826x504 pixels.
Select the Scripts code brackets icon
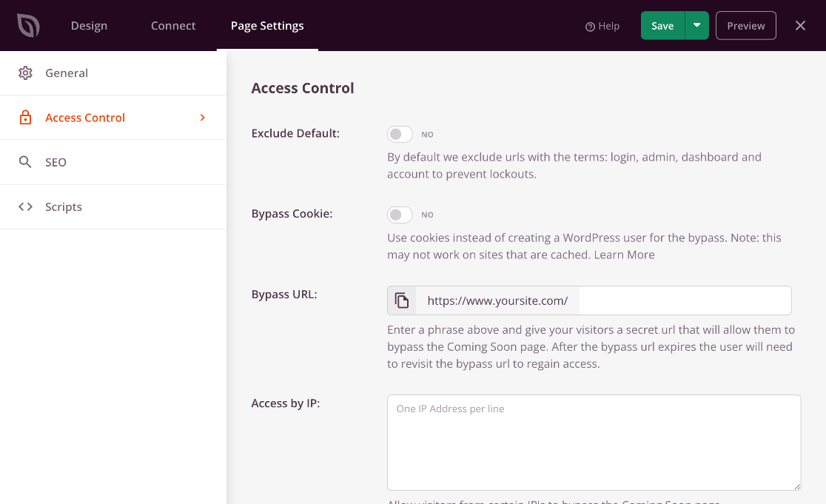(x=24, y=206)
